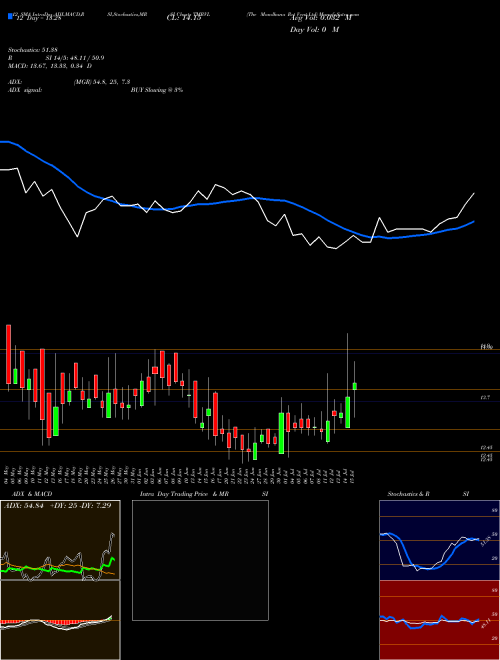500x660 pixels.
Task: Click the ADX line chart panel
Action: tap(60, 540)
